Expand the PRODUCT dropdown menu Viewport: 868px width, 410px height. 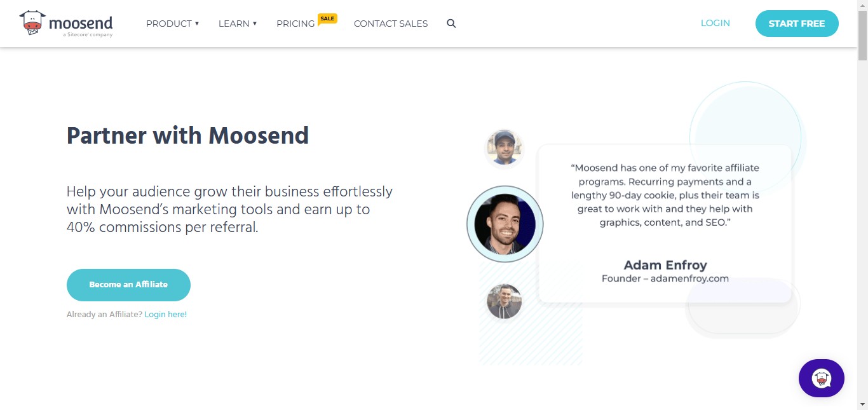click(173, 24)
